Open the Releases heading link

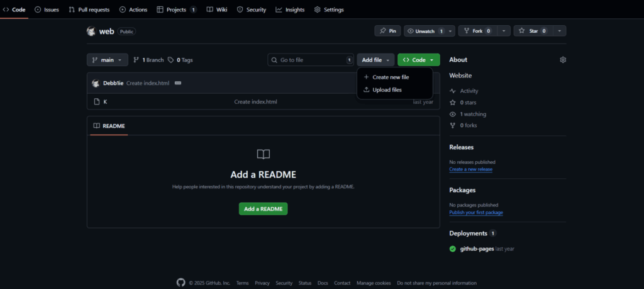pos(461,147)
